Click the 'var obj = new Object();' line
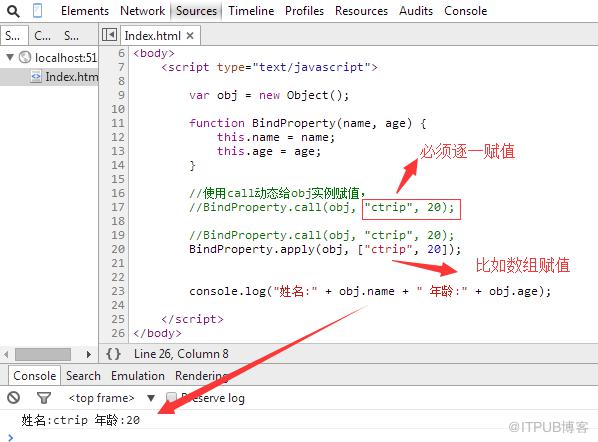 point(268,95)
